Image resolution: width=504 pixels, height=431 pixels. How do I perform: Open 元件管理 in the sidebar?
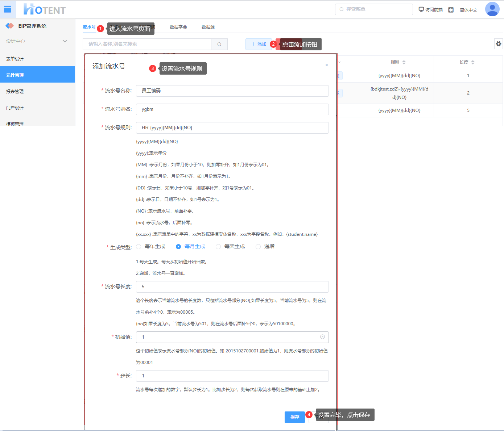[37, 75]
